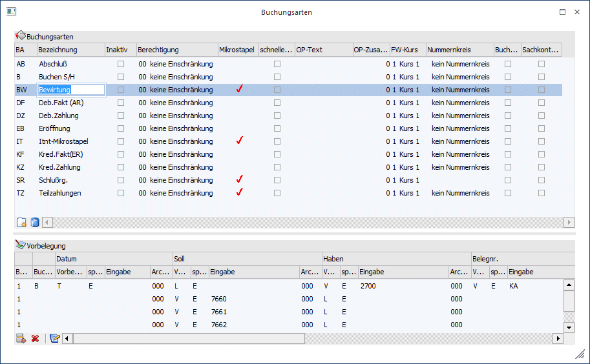Toggle Inaktiv checkbox for Abschluß row
Image resolution: width=590 pixels, height=364 pixels.
click(121, 64)
